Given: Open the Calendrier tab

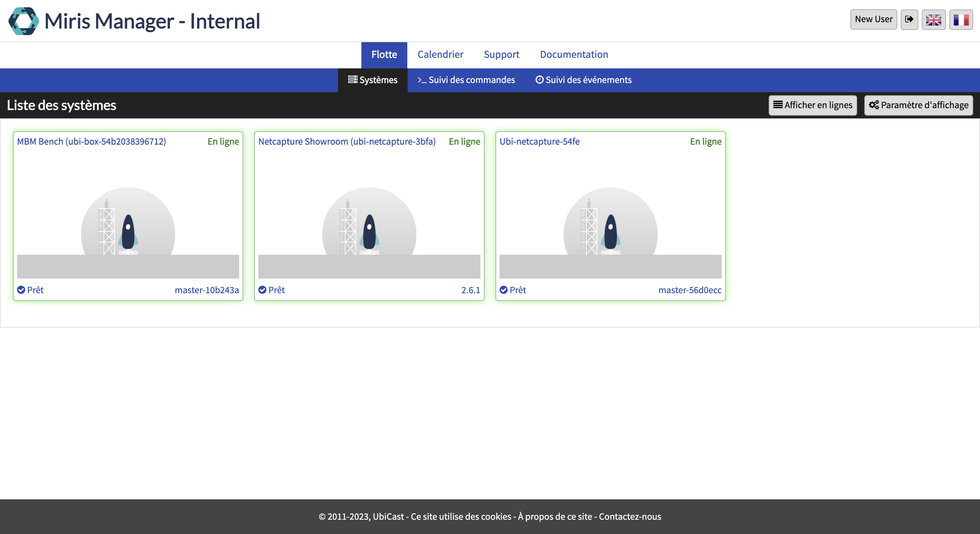Looking at the screenshot, I should tap(440, 54).
